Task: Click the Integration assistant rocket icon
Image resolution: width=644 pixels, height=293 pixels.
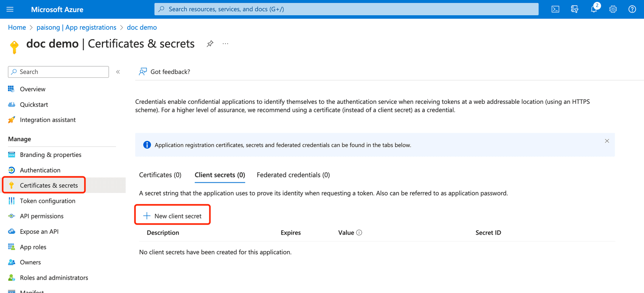Action: coord(11,120)
